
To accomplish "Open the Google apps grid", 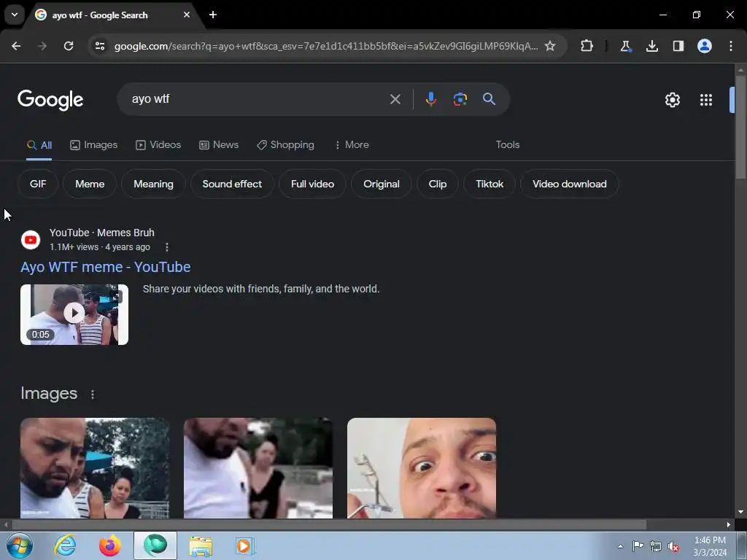I will tap(706, 99).
